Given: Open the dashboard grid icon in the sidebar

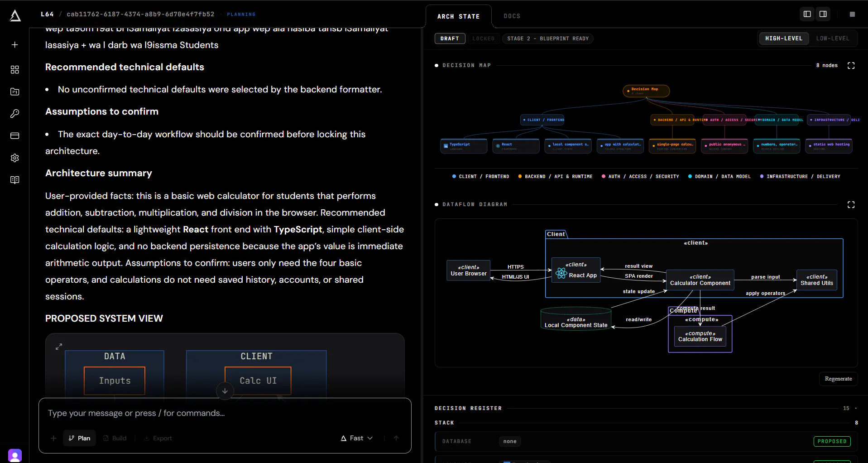Looking at the screenshot, I should 15,69.
